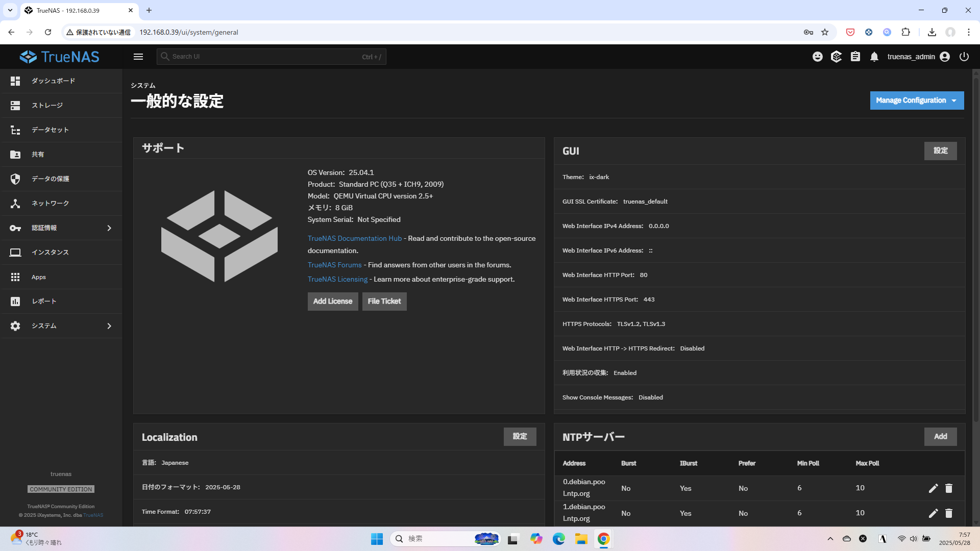The image size is (980, 551).
Task: Click the Localization 設定 button
Action: coord(520,437)
